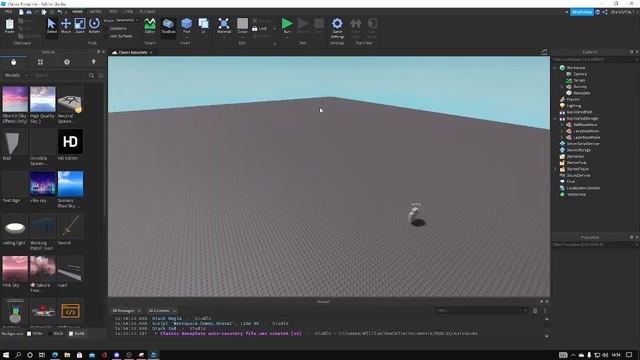The width and height of the screenshot is (640, 360).
Task: Activate the Scale tool
Action: point(80,26)
